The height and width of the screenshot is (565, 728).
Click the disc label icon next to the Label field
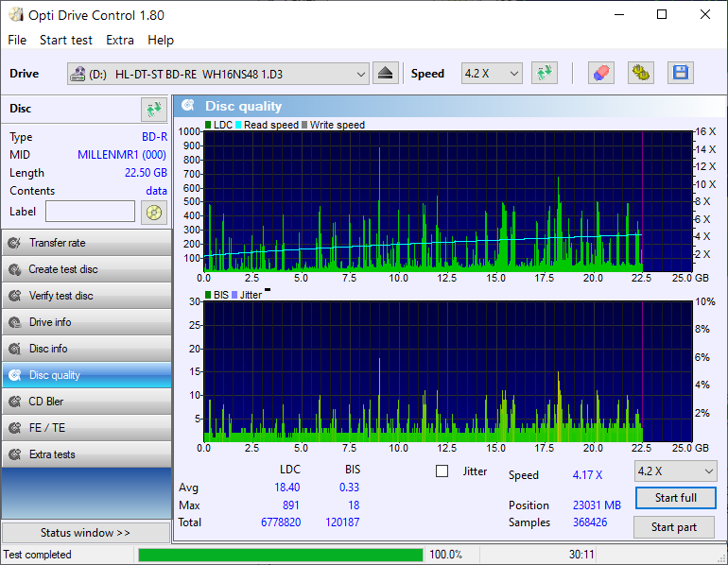click(x=154, y=213)
